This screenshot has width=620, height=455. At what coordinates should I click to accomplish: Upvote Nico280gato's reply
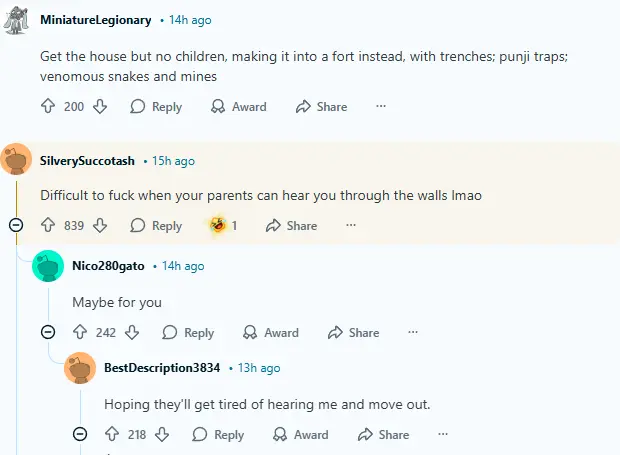pos(79,333)
